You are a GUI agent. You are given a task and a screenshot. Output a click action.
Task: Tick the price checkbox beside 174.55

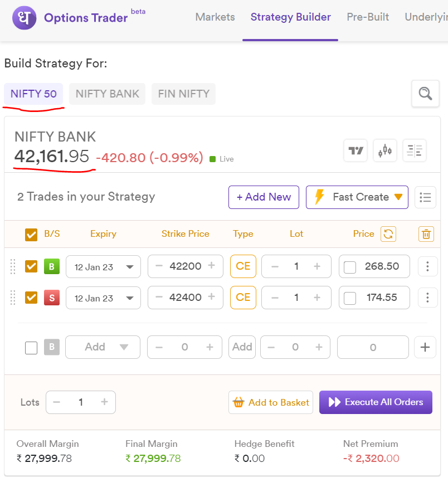coord(350,298)
